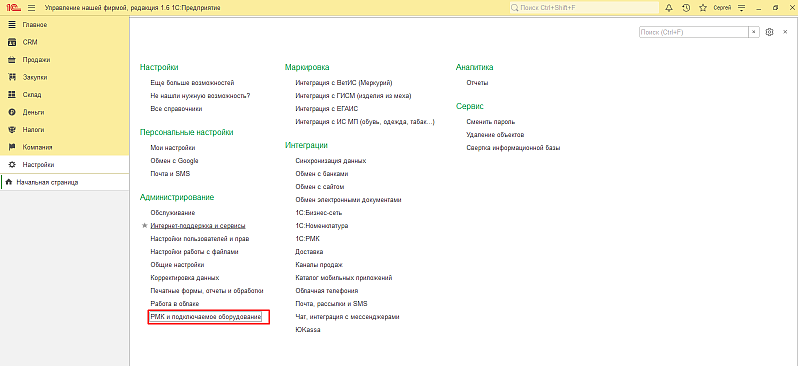The height and width of the screenshot is (366, 798).
Task: Open Обмен с Google
Action: 175,161
